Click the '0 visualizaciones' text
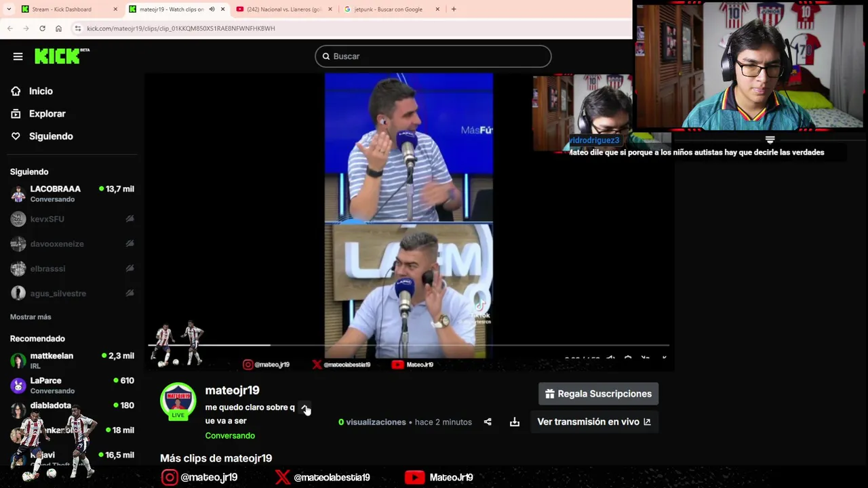The height and width of the screenshot is (488, 868). point(372,422)
